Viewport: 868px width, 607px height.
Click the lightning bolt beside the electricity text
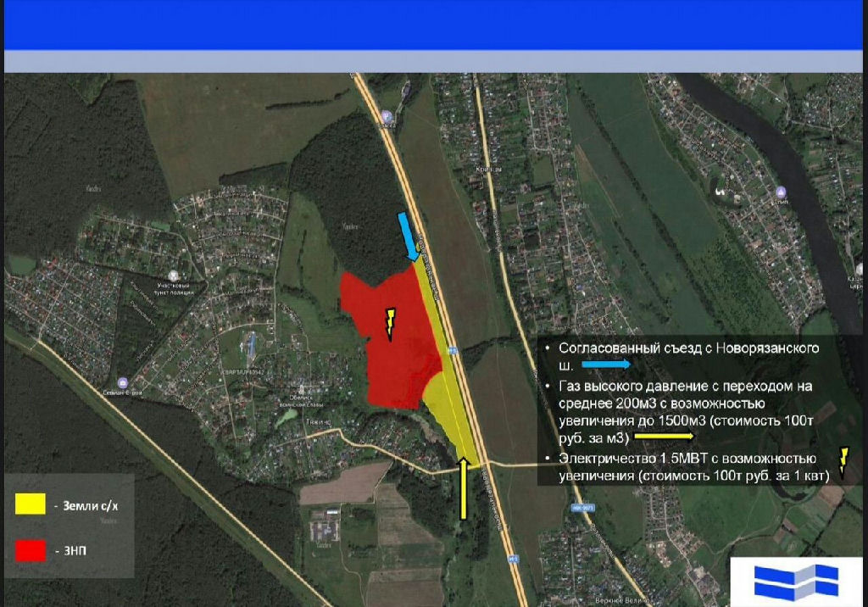tap(843, 460)
